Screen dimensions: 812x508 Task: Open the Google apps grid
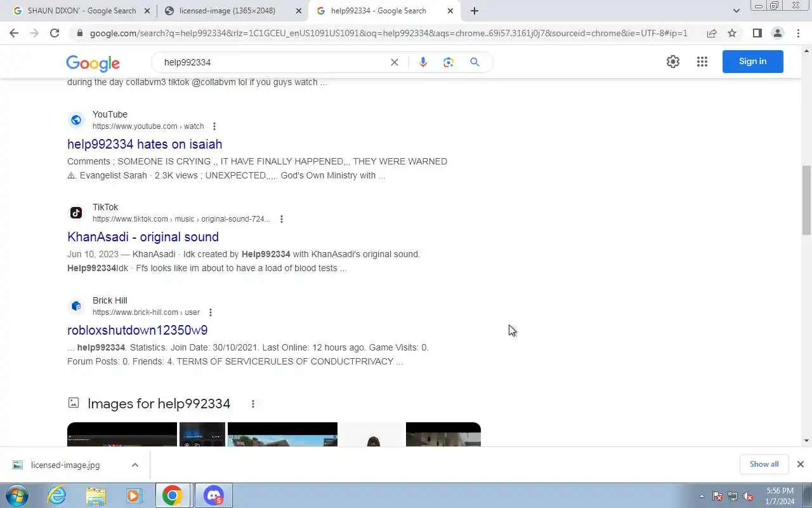tap(702, 62)
